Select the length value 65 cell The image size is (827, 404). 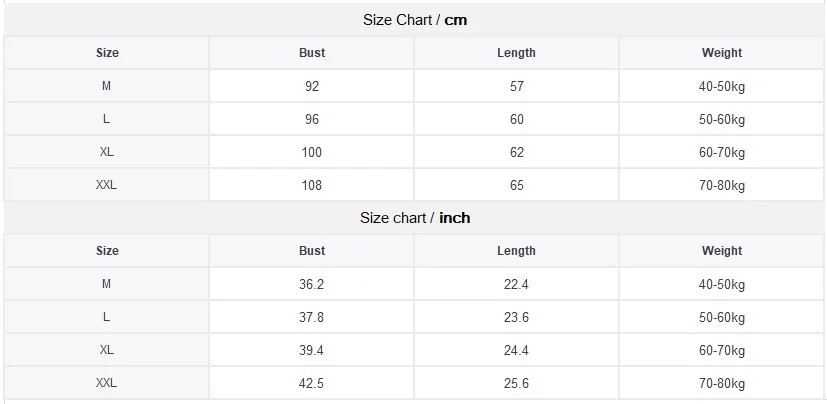pyautogui.click(x=517, y=186)
